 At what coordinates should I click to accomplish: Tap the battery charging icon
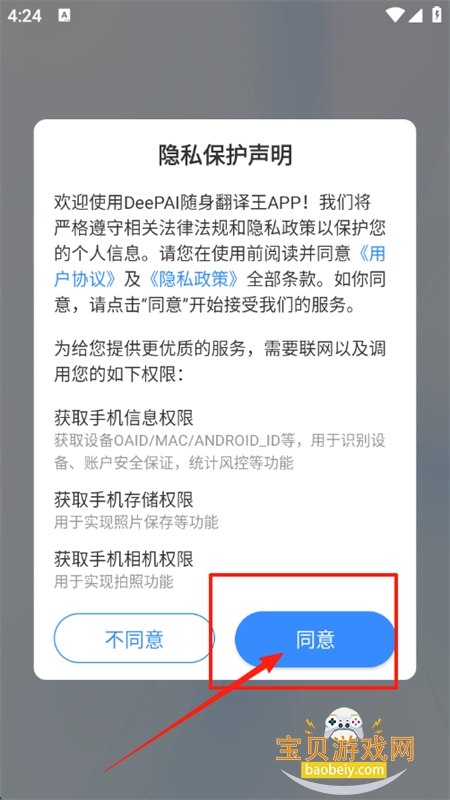pyautogui.click(x=436, y=14)
